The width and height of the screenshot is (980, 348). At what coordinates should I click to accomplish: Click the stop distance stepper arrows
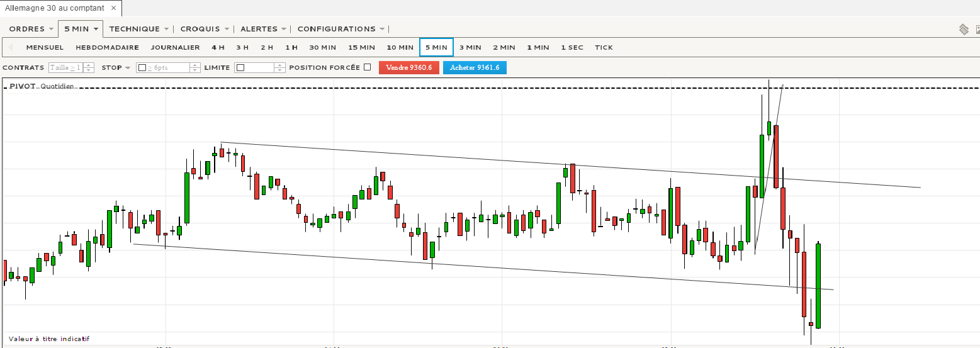194,67
